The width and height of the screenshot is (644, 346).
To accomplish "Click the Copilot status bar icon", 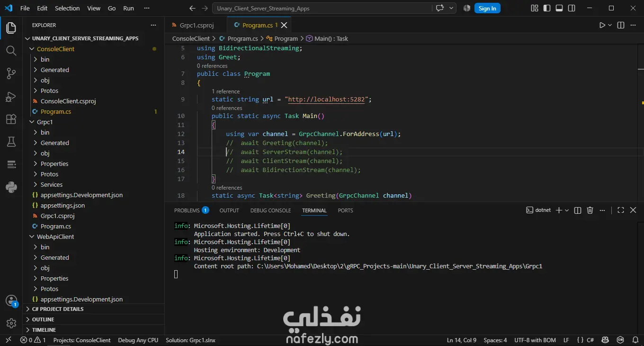I will click(x=605, y=340).
